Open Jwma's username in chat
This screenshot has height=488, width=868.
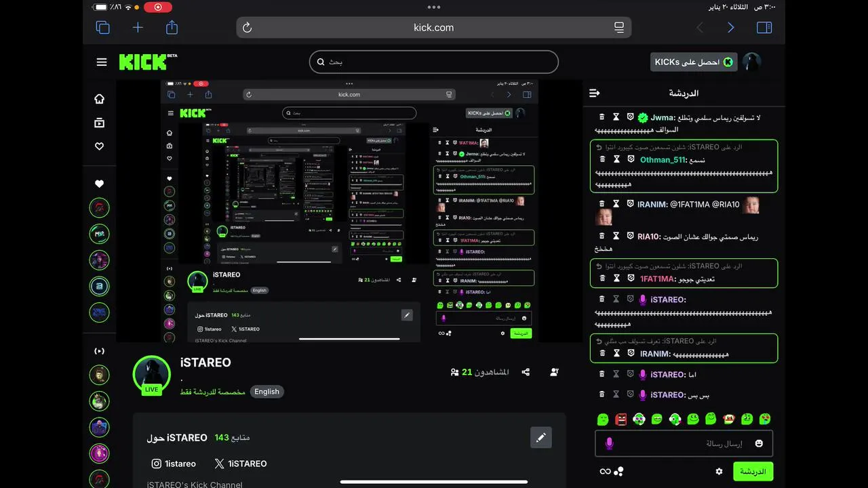662,117
